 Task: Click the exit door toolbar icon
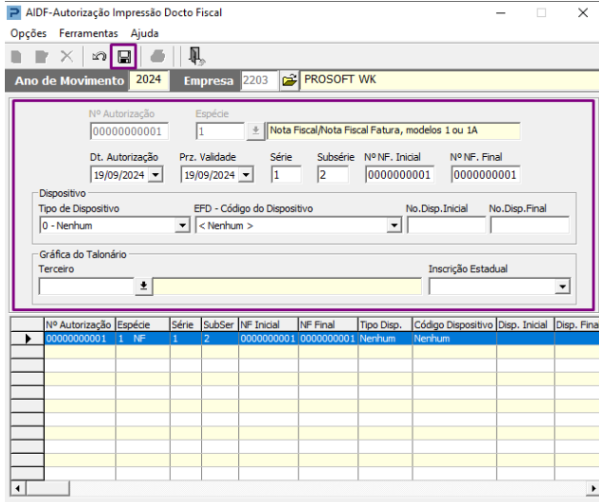197,56
